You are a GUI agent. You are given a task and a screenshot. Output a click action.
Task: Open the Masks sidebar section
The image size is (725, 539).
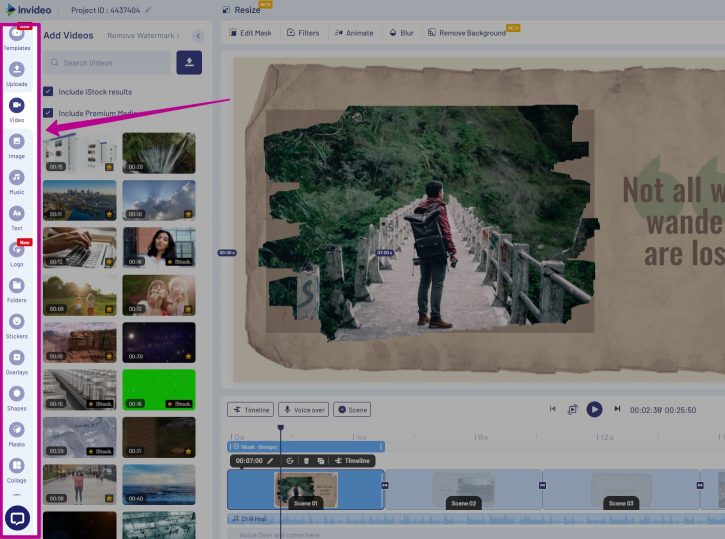click(17, 435)
